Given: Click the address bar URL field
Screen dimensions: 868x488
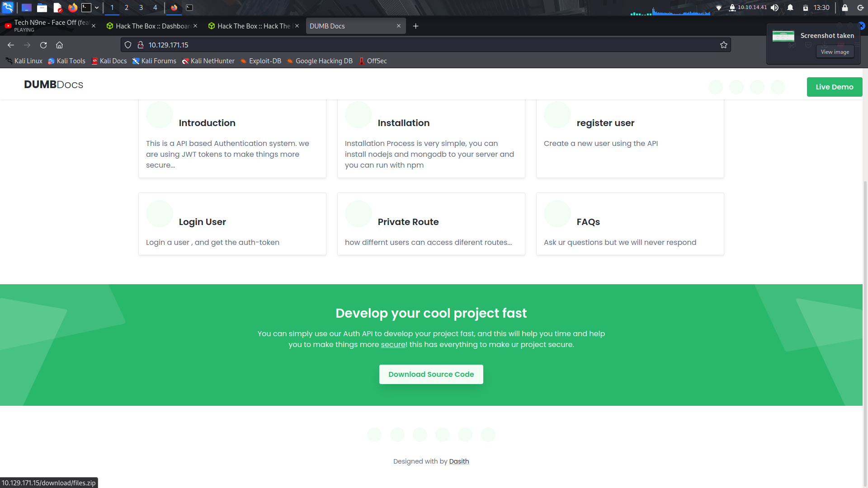Looking at the screenshot, I should [407, 45].
